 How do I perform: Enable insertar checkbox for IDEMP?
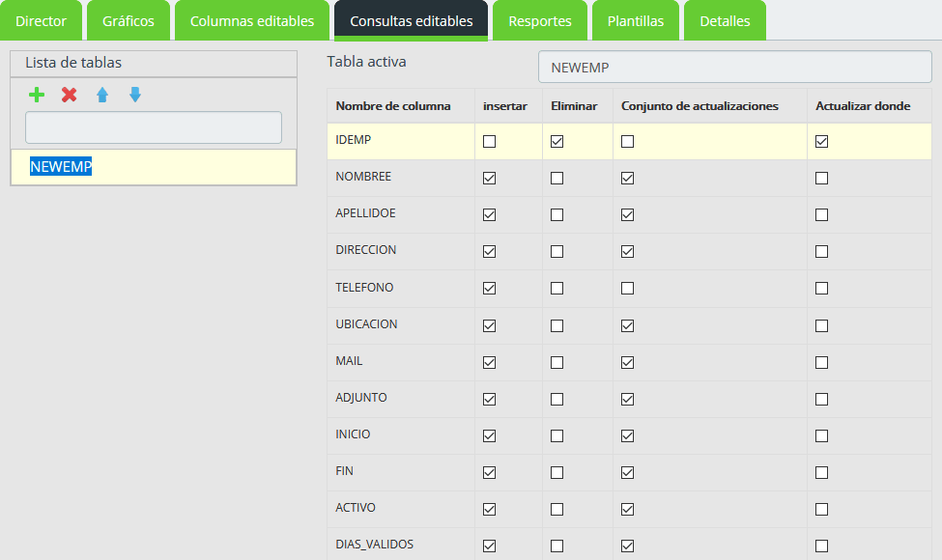tap(490, 142)
